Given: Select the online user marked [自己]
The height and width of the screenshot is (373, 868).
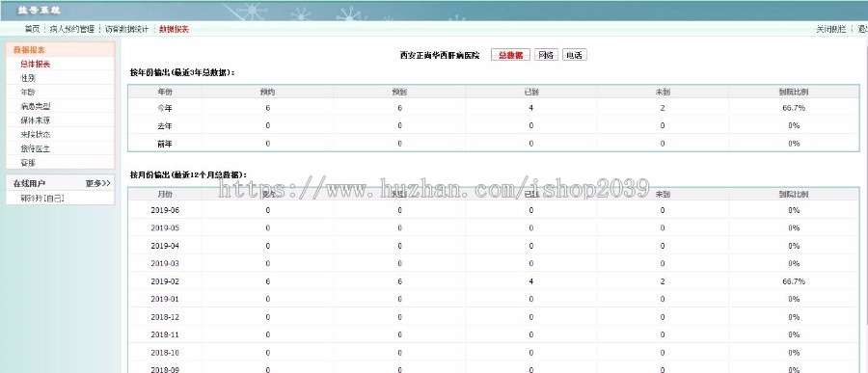Looking at the screenshot, I should (x=42, y=198).
